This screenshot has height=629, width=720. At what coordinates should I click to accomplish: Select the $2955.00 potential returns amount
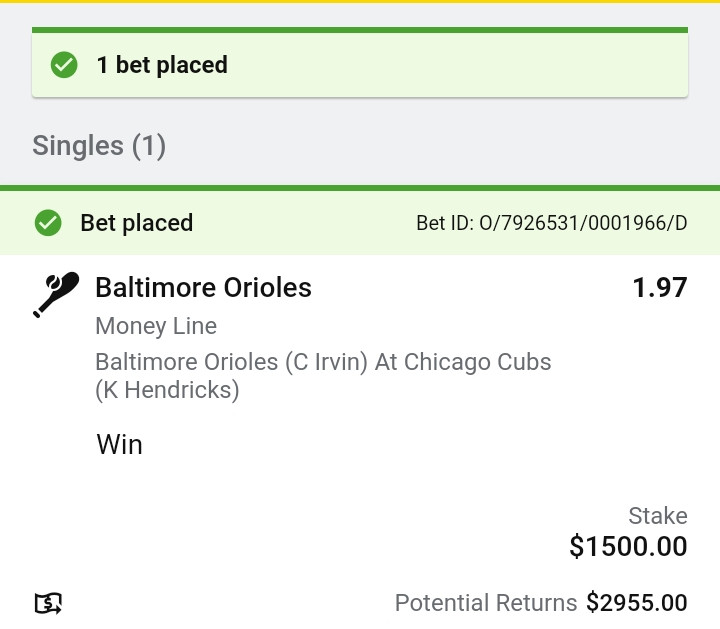pyautogui.click(x=636, y=603)
